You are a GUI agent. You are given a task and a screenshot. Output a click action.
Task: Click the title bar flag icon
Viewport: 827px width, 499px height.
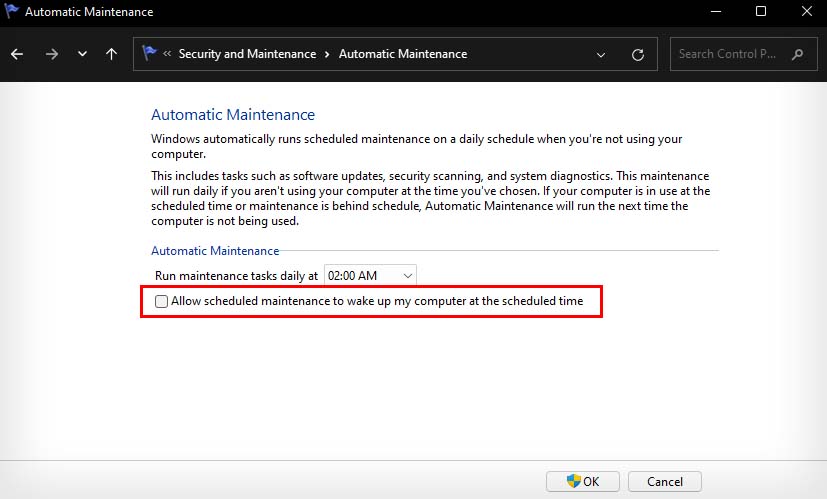point(12,11)
